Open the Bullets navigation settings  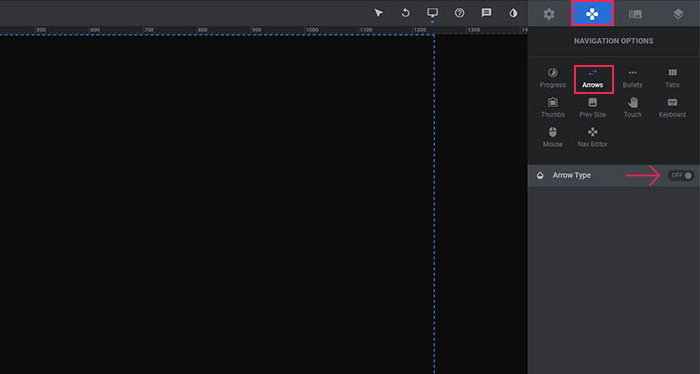pos(633,78)
